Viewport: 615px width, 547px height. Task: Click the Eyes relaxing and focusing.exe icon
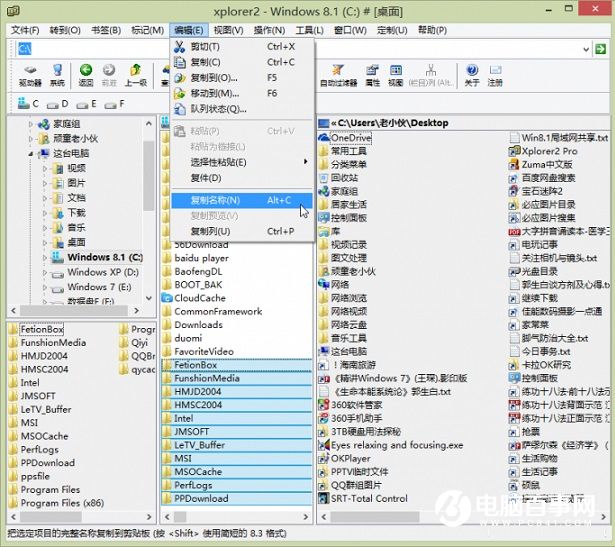pyautogui.click(x=324, y=445)
